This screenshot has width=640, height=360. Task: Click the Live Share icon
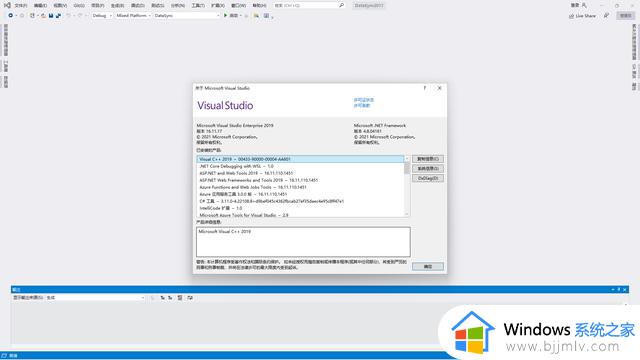[x=571, y=16]
